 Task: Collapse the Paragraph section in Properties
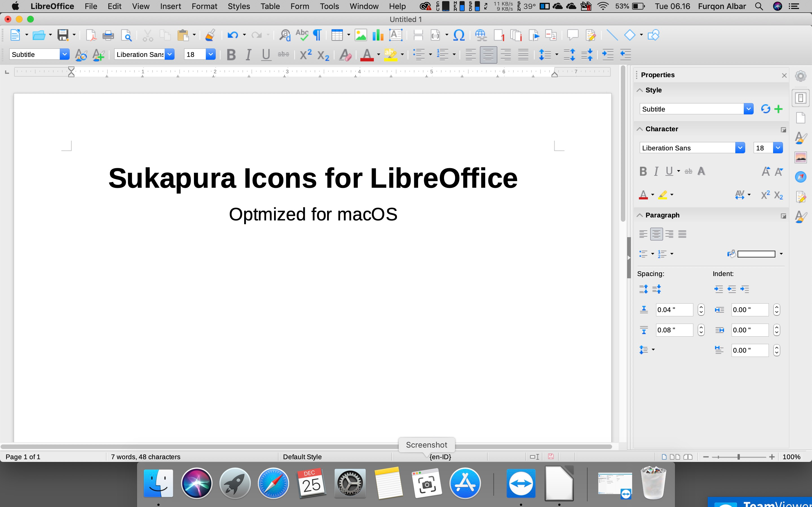tap(640, 215)
